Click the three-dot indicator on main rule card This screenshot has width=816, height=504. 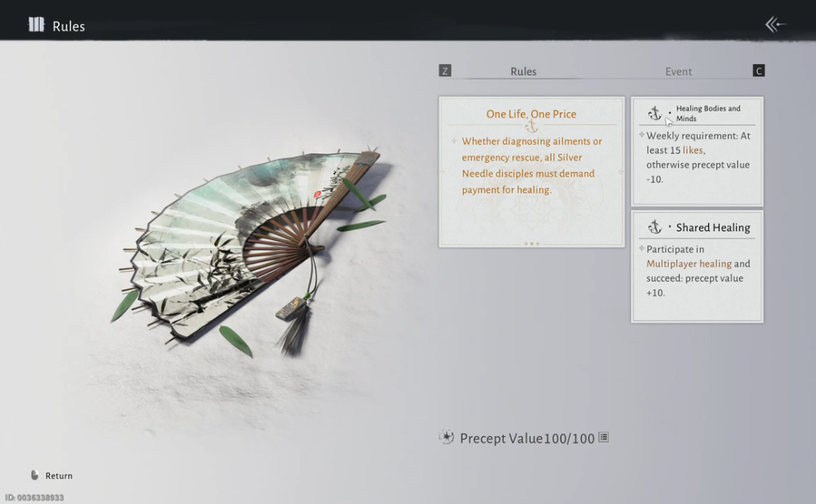(x=532, y=244)
